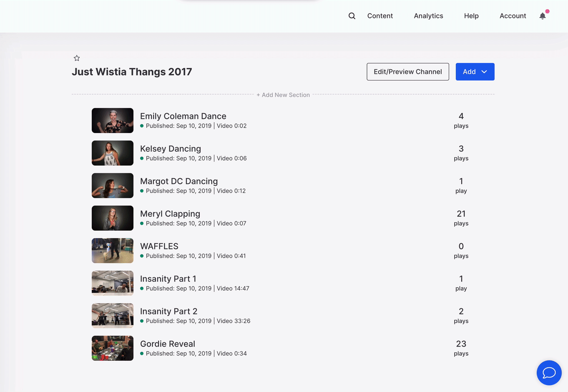Open the notifications bell
The image size is (568, 392).
(543, 16)
